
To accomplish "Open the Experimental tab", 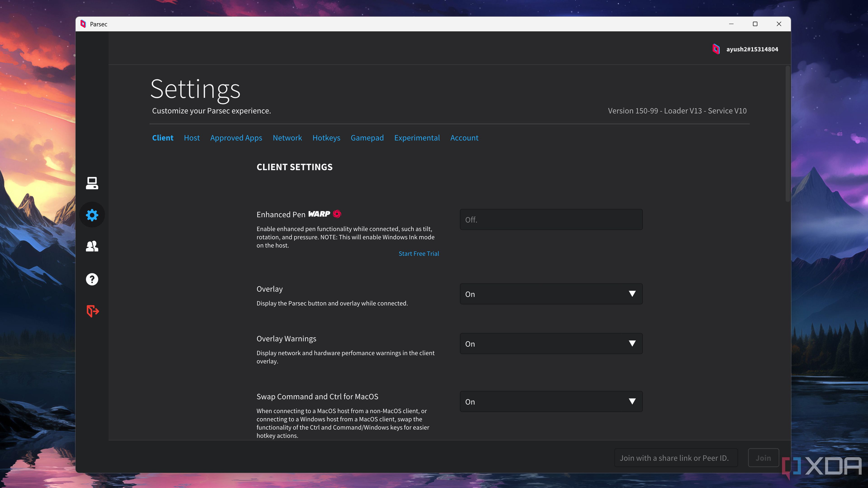I will point(417,138).
